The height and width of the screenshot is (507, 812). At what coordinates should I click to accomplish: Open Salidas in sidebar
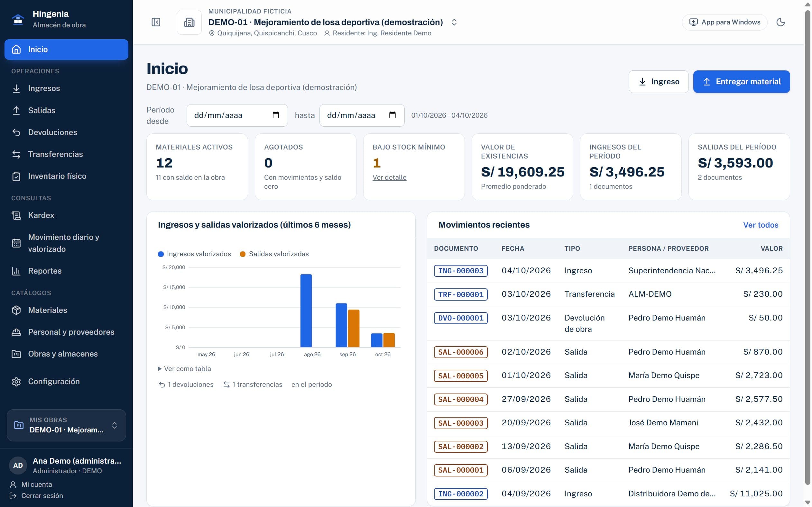point(66,110)
